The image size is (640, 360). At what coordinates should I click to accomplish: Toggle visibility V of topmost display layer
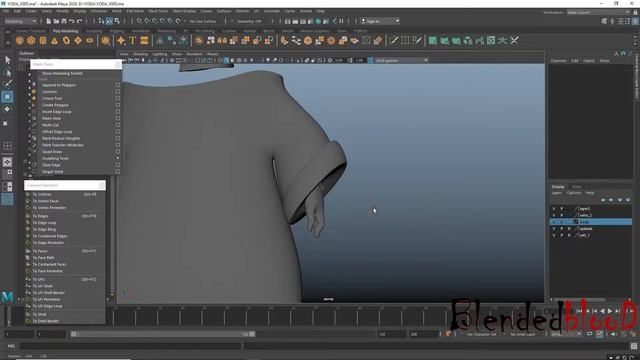tap(554, 209)
